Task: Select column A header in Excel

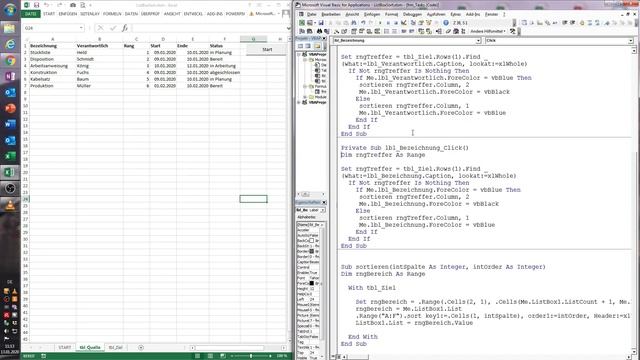Action: [52, 39]
